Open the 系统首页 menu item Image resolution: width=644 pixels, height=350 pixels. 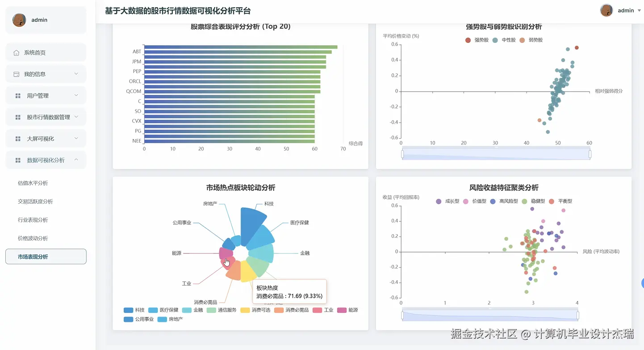pyautogui.click(x=46, y=53)
